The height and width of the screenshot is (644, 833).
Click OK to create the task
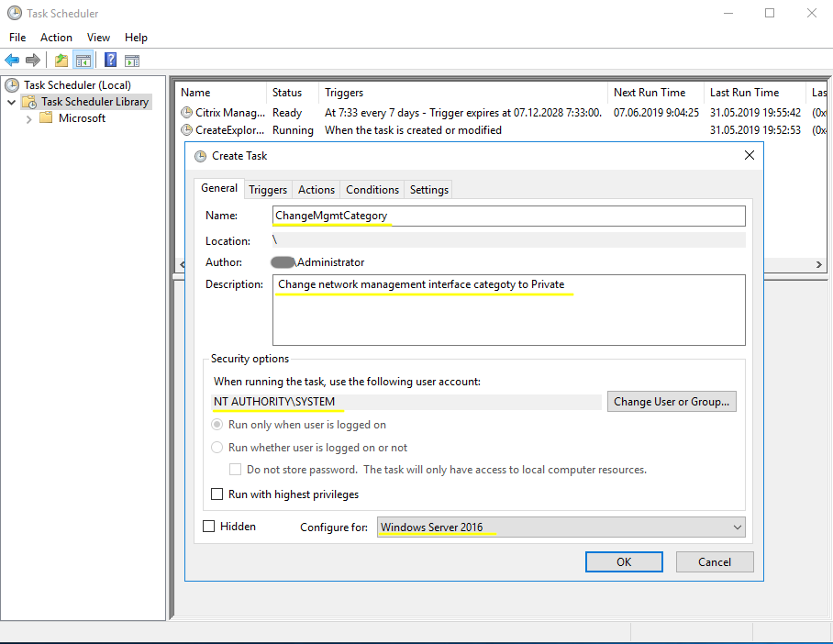point(624,561)
